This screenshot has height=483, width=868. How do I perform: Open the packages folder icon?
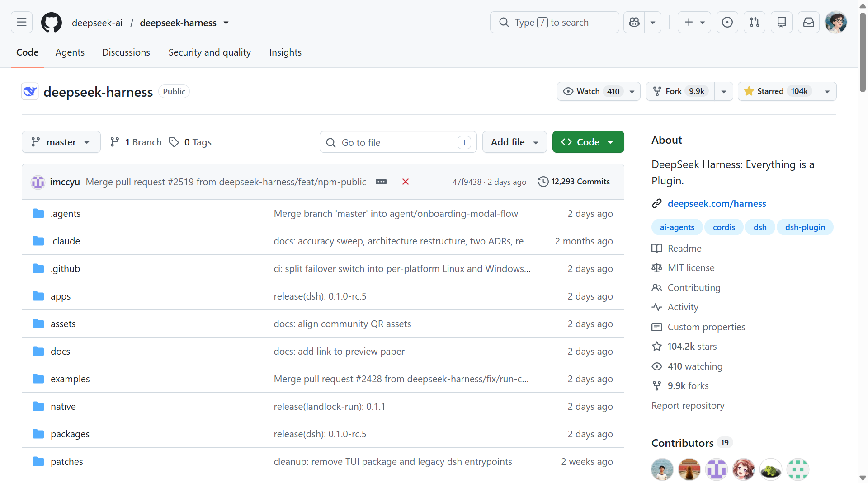coord(38,434)
